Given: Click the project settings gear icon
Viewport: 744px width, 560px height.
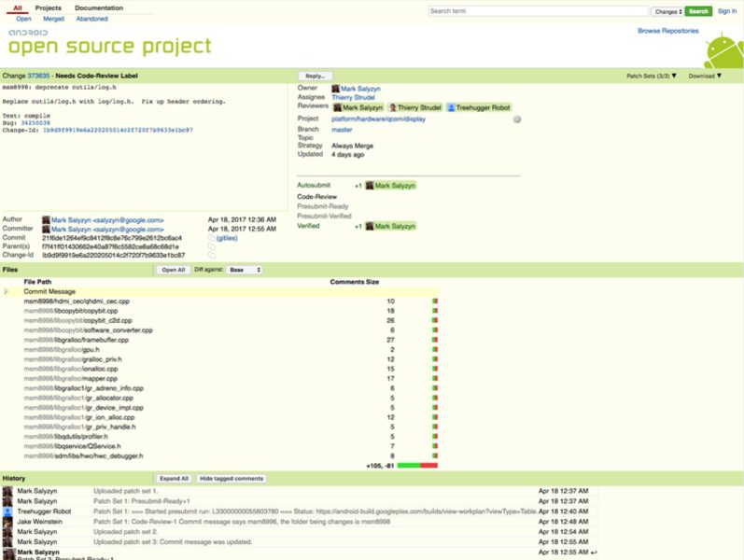Looking at the screenshot, I should click(x=517, y=119).
